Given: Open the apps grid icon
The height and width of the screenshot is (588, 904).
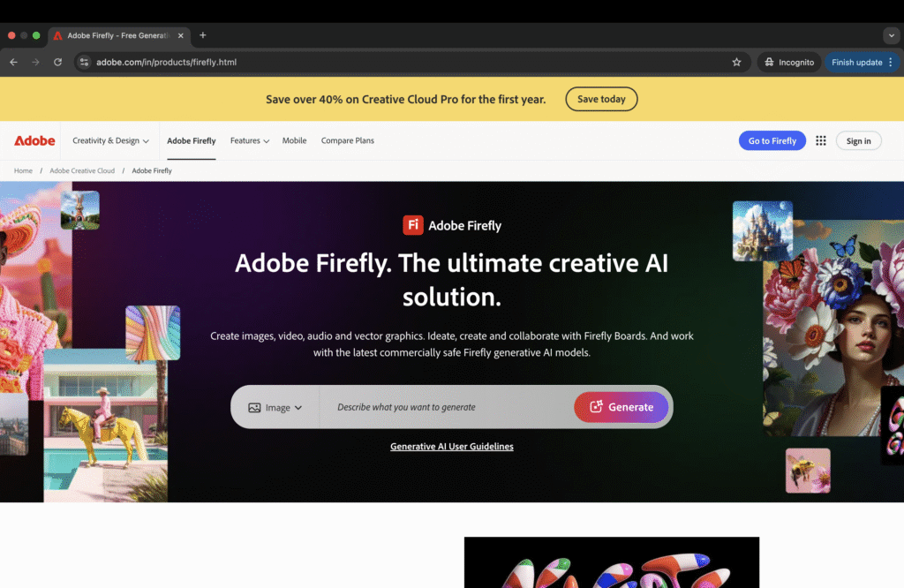Looking at the screenshot, I should pyautogui.click(x=821, y=140).
